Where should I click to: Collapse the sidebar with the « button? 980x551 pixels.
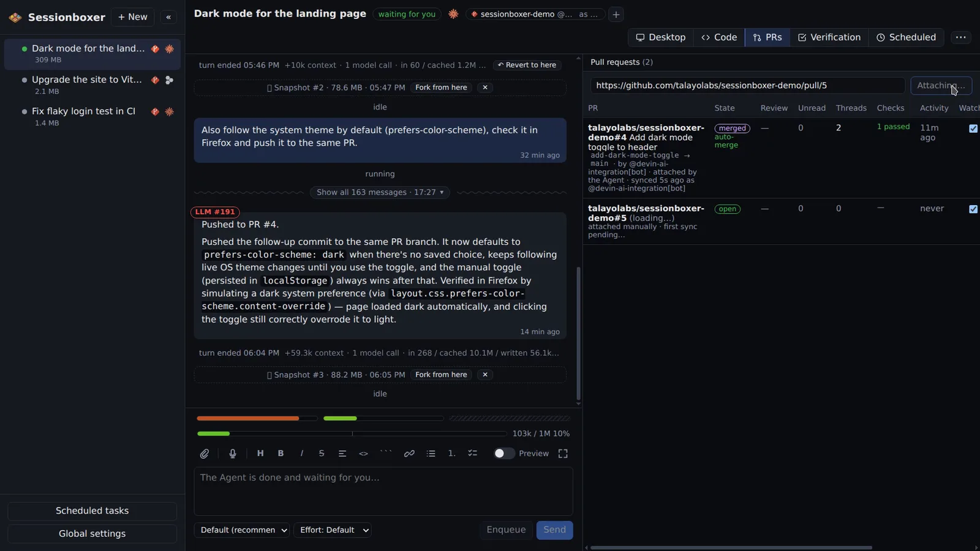(168, 17)
